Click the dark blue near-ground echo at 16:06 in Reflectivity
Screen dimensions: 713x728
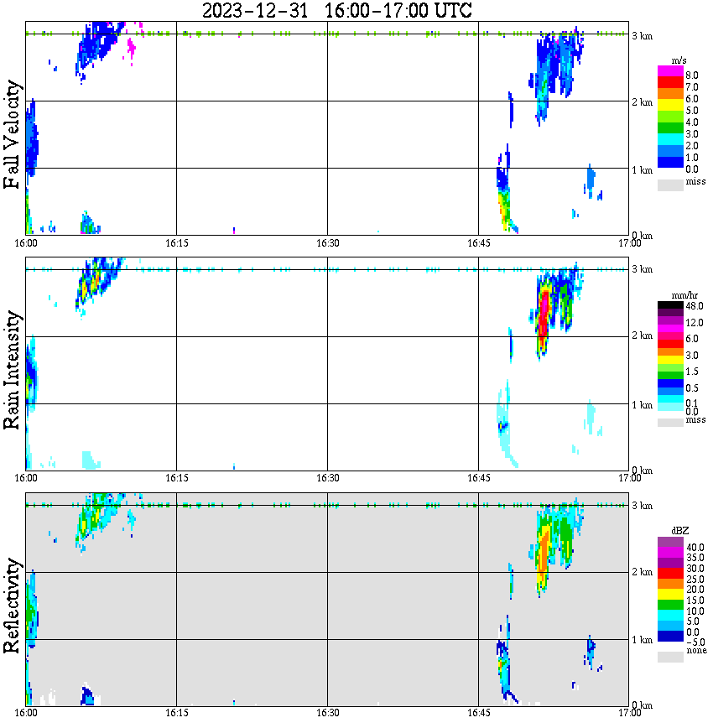tap(87, 696)
